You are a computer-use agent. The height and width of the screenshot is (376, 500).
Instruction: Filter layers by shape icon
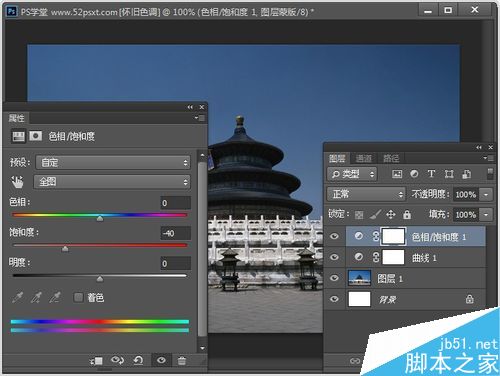pyautogui.click(x=449, y=174)
